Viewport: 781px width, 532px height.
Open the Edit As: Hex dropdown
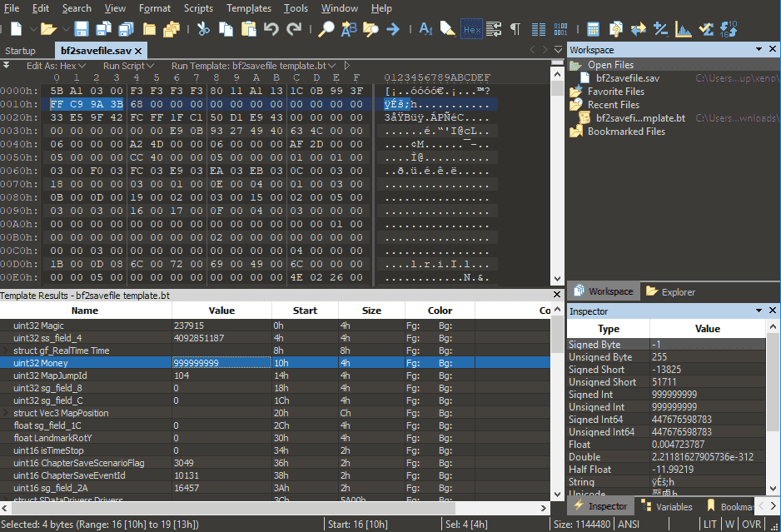click(x=56, y=66)
